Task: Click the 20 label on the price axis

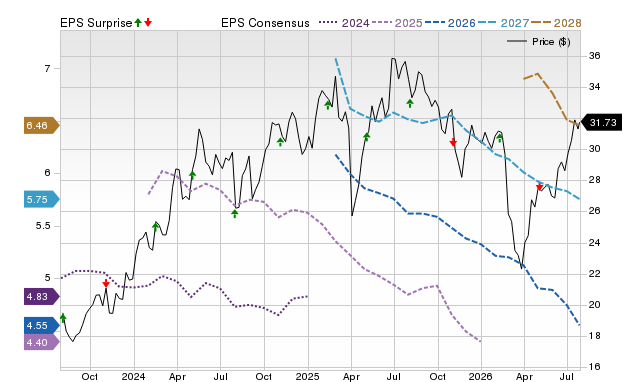Action: pos(595,305)
